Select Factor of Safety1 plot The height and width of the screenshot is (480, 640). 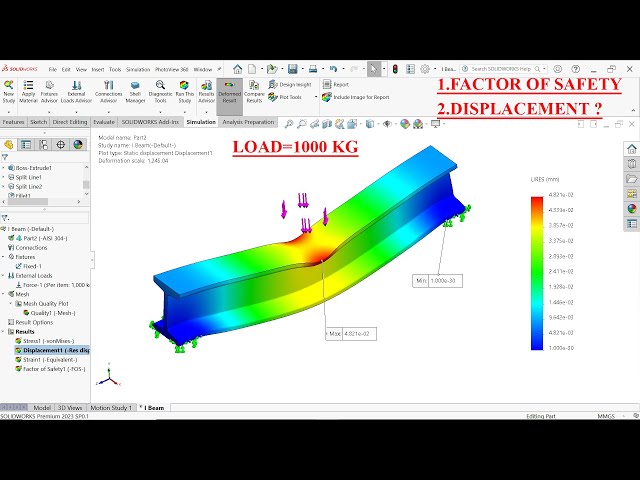[x=51, y=369]
